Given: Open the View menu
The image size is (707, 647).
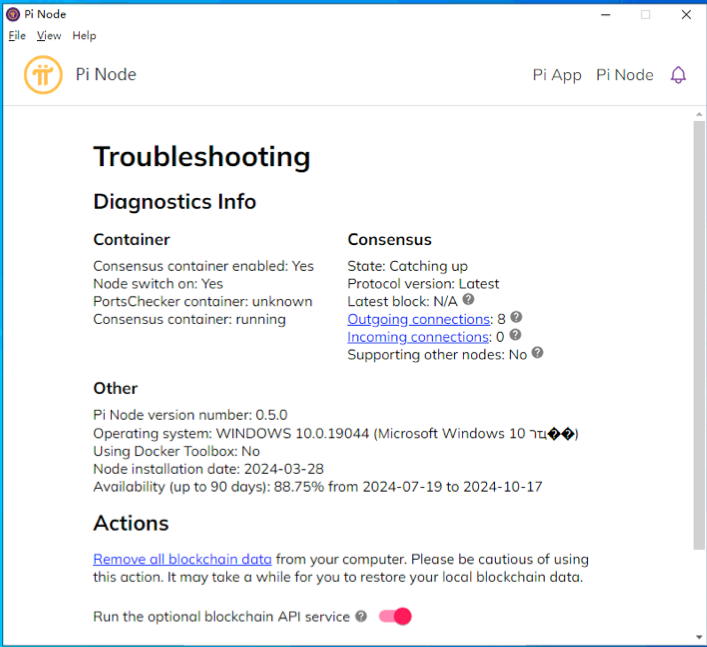Looking at the screenshot, I should 49,36.
